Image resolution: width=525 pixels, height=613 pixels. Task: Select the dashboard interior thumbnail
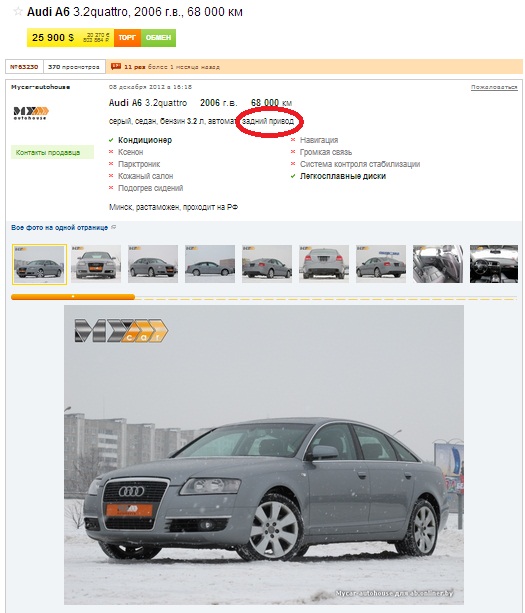(494, 264)
